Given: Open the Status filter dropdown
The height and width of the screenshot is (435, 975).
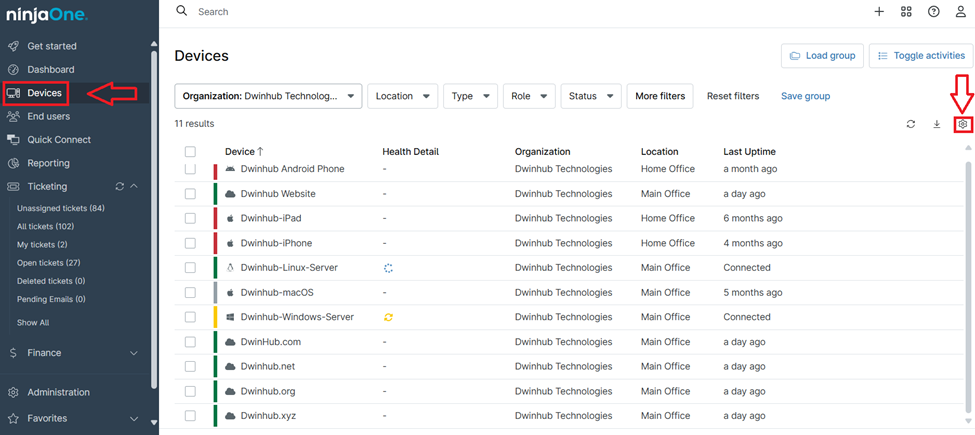Looking at the screenshot, I should [x=591, y=96].
